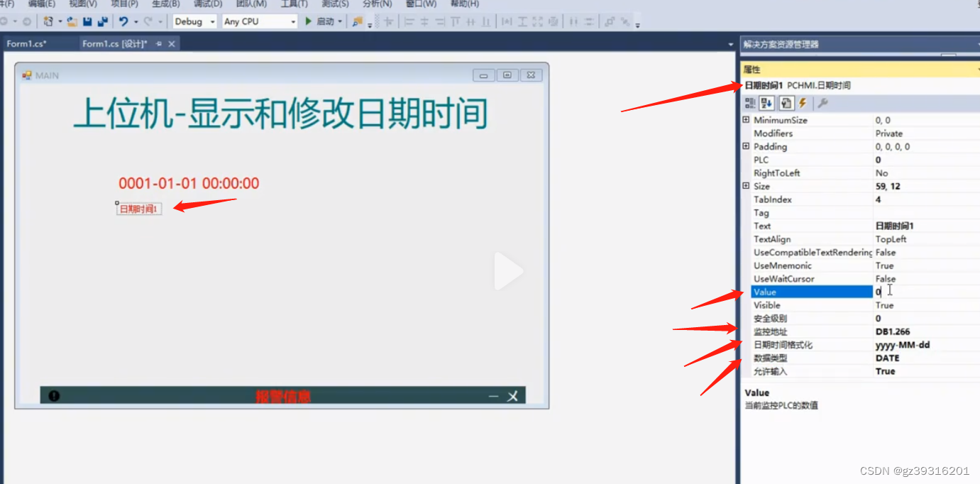Click the alarm circle icon in form bar
The height and width of the screenshot is (484, 980).
pos(55,396)
